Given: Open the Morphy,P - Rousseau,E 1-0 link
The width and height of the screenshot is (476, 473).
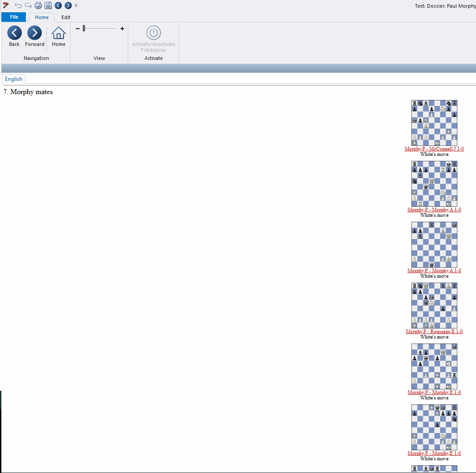Looking at the screenshot, I should pos(434,332).
